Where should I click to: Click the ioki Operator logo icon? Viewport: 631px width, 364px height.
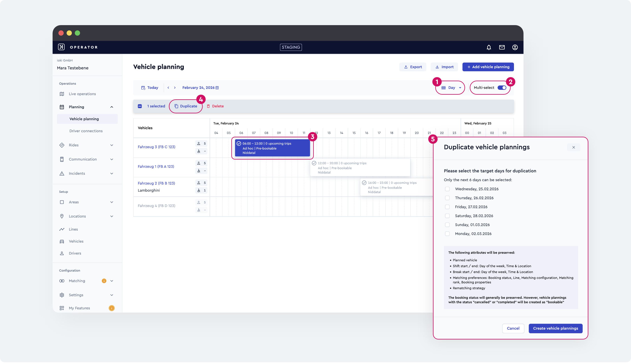(x=61, y=47)
